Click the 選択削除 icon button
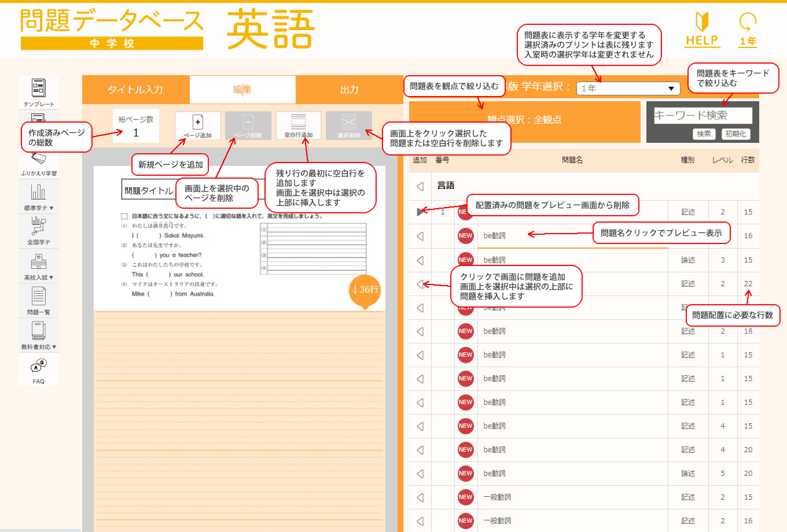This screenshot has width=787, height=532. (x=348, y=125)
